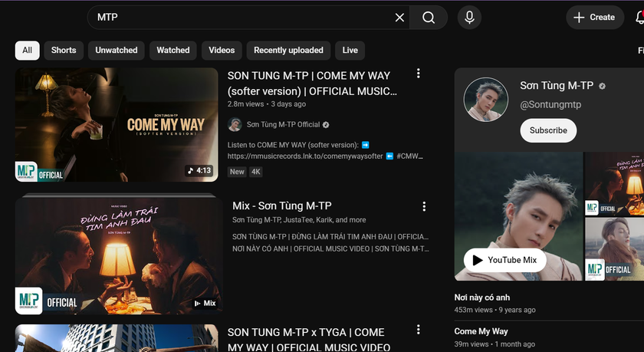Open the SON TUNG M-TP x TYGA video title
The width and height of the screenshot is (644, 352).
[x=308, y=340]
